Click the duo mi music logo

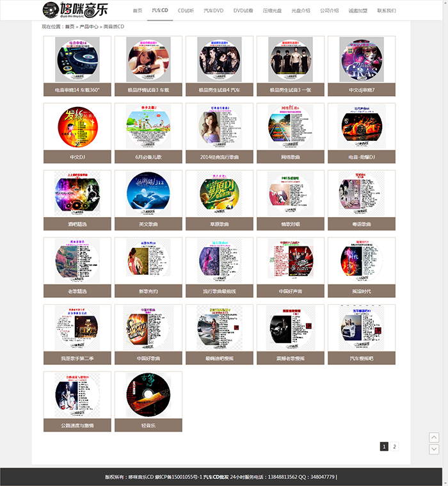(x=75, y=10)
